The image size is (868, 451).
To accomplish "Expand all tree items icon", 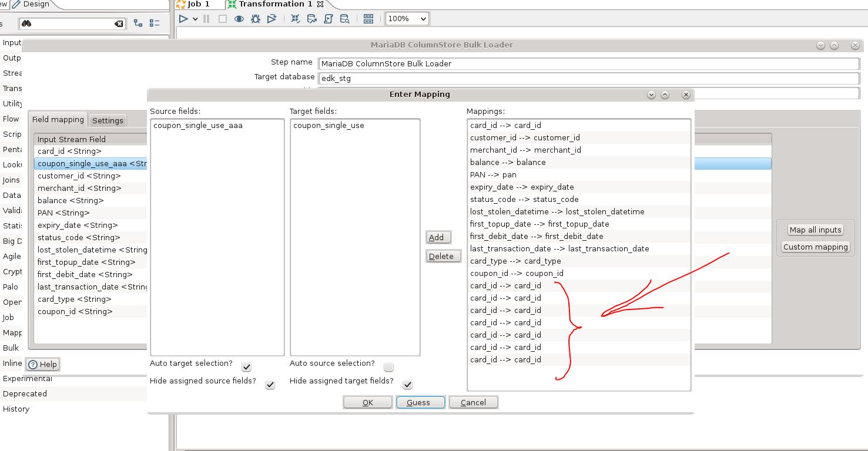I will (138, 23).
